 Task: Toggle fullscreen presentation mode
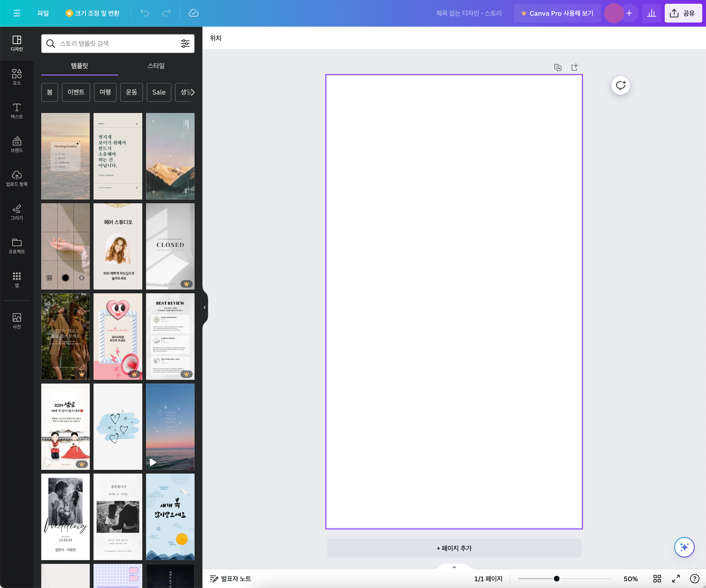click(x=676, y=579)
